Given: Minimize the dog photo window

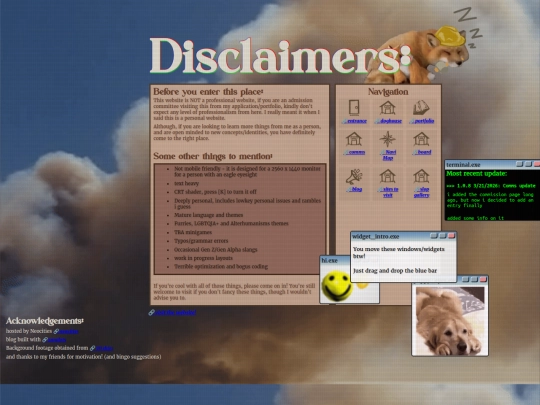Looking at the screenshot, I should pos(466,279).
